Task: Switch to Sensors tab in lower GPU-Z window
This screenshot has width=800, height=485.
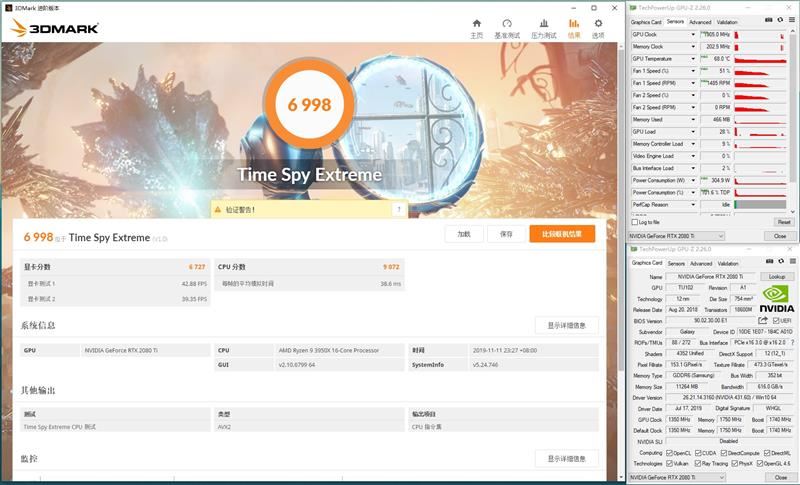Action: pos(676,264)
